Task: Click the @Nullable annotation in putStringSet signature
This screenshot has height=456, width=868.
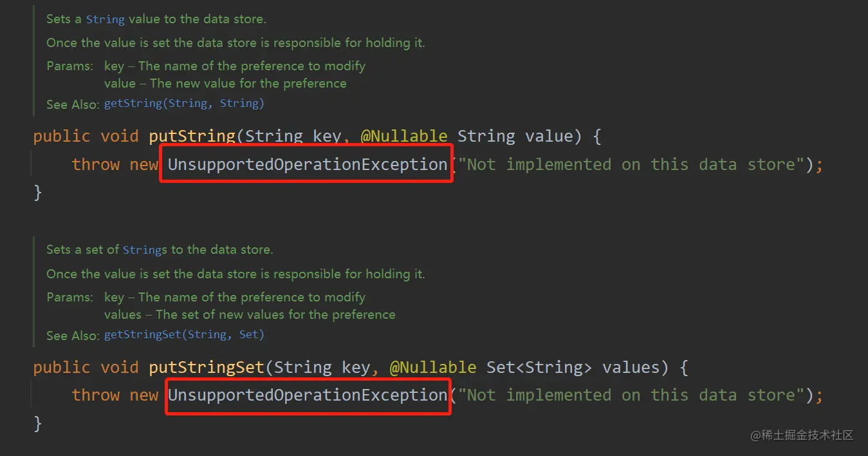Action: (x=433, y=367)
